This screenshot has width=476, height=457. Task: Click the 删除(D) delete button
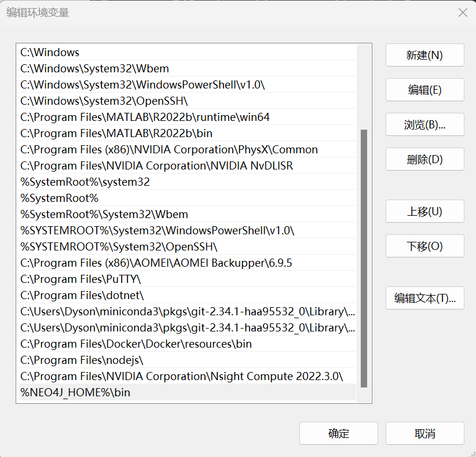424,159
